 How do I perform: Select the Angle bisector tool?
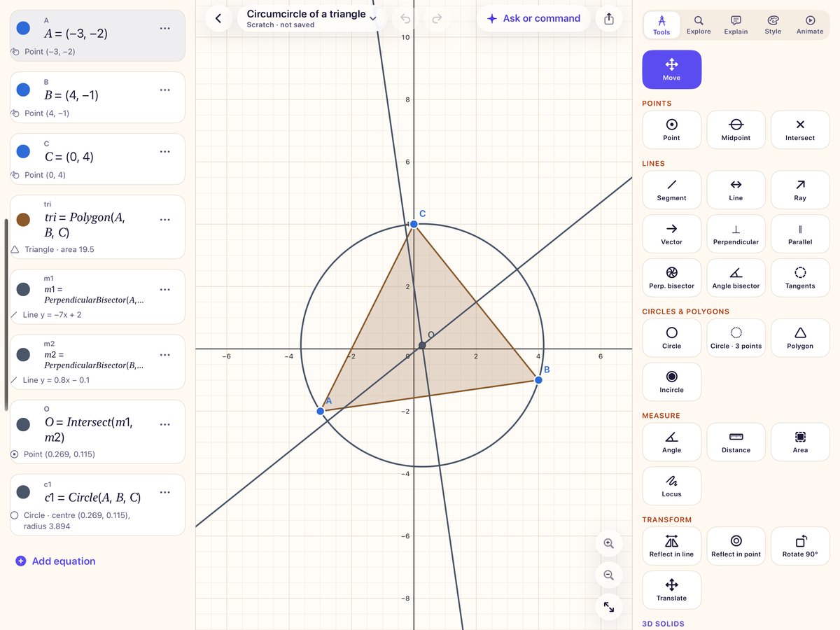tap(736, 278)
